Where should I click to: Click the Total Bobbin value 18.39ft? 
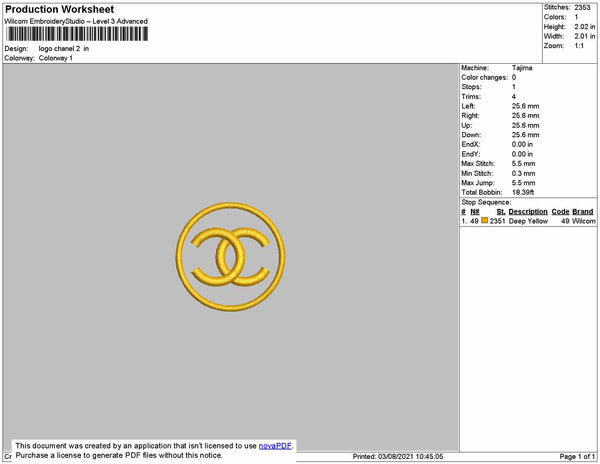(523, 192)
